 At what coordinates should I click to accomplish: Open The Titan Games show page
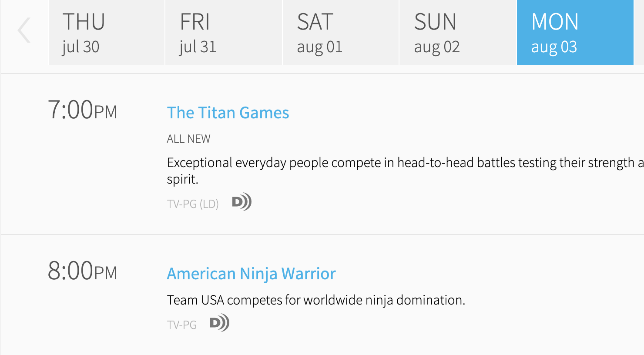[228, 113]
